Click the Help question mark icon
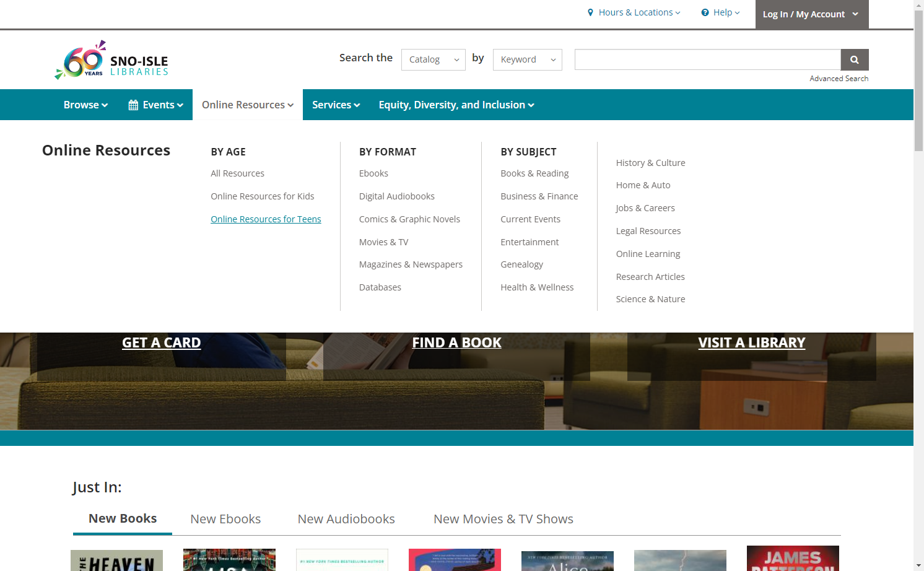Screen dimensions: 924x571 pos(705,12)
